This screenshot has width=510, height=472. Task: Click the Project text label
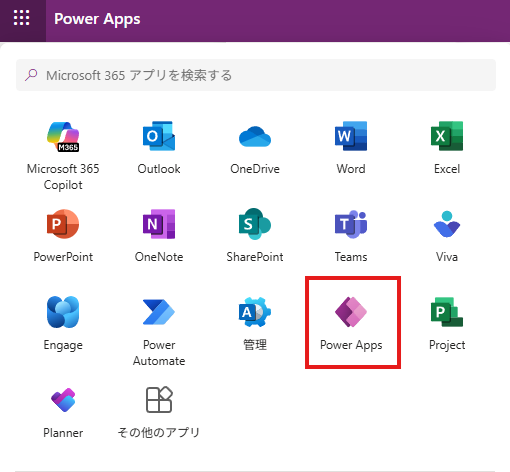[447, 345]
